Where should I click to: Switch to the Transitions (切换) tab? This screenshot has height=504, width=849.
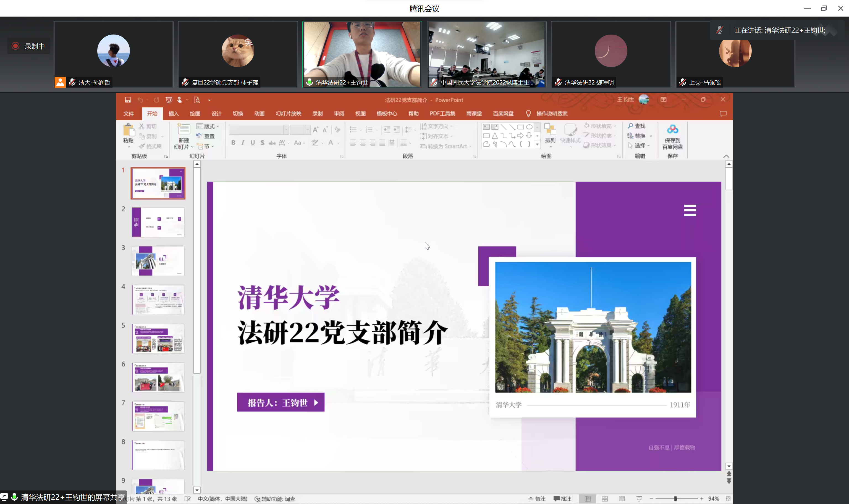[x=238, y=114]
